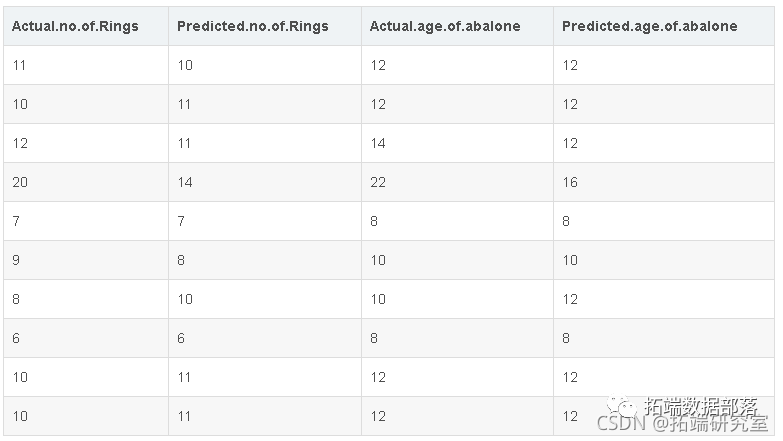Click value 8 in Predicted.no.of.Rings column
Viewport: 783px width, 441px height.
181,260
